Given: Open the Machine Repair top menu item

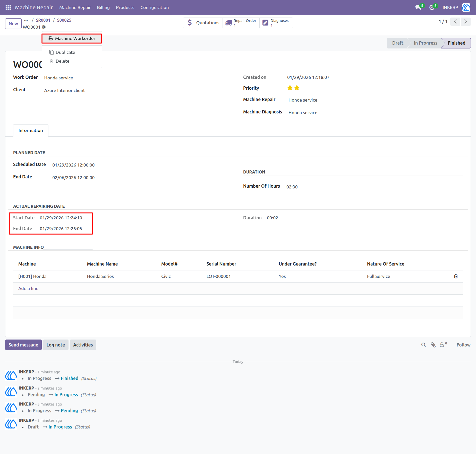Looking at the screenshot, I should [75, 7].
